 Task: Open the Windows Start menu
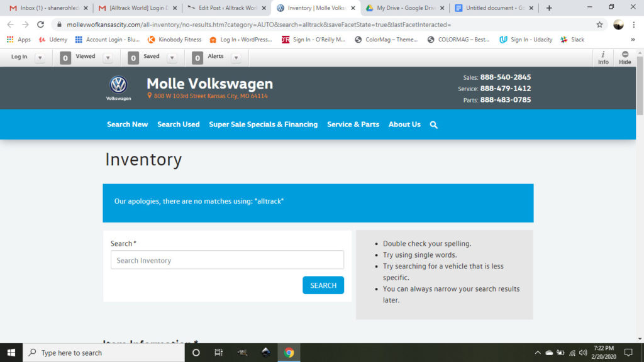pos(11,353)
